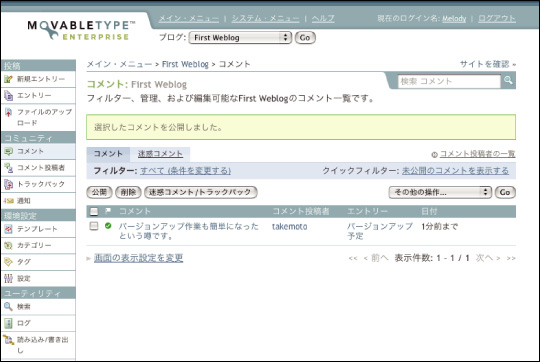The image size is (540, 362).
Task: Click the エントリー document icon in sidebar
Action: pyautogui.click(x=8, y=95)
